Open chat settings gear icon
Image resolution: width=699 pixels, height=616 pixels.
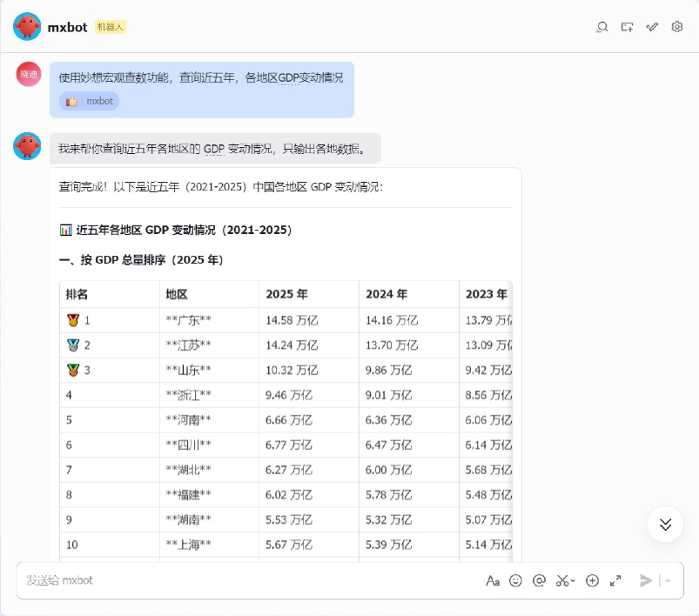coord(677,27)
